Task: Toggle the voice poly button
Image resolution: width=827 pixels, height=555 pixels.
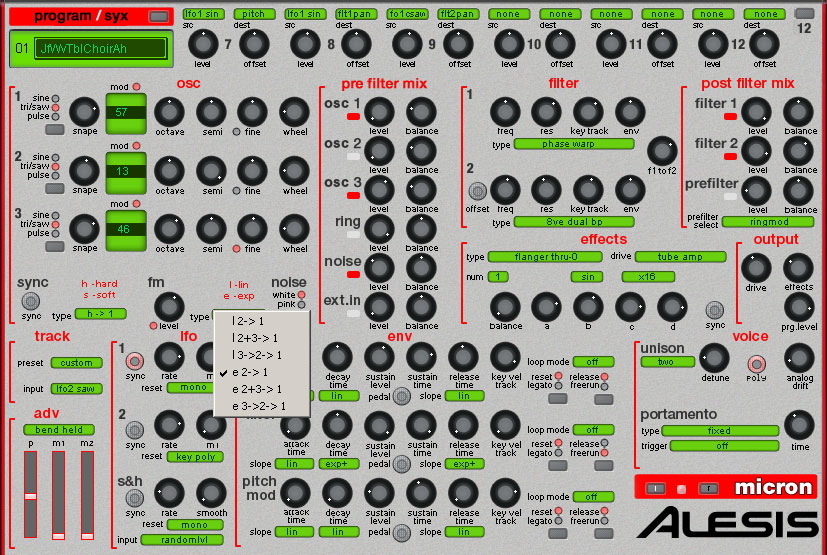Action: pos(756,364)
